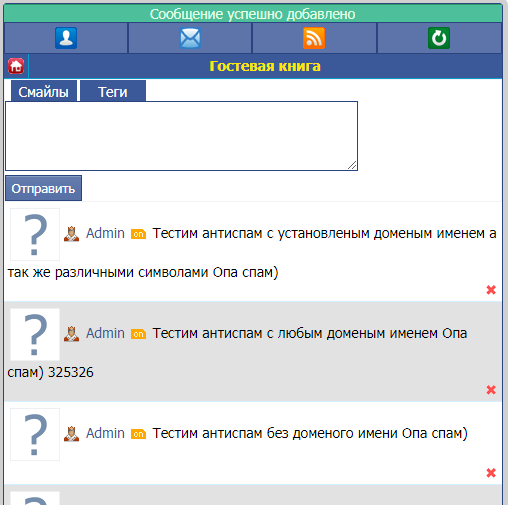Delete the 'без доменого имени' message

pyautogui.click(x=491, y=473)
